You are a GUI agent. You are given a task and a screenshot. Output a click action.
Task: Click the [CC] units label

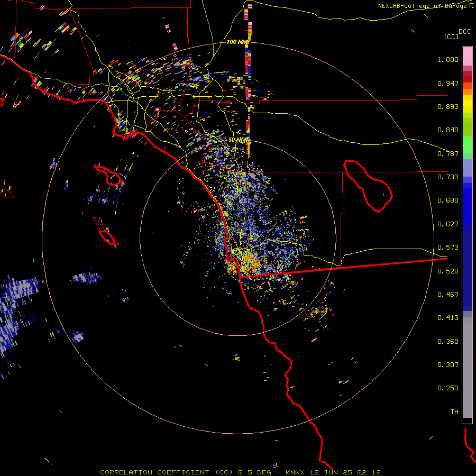point(451,37)
